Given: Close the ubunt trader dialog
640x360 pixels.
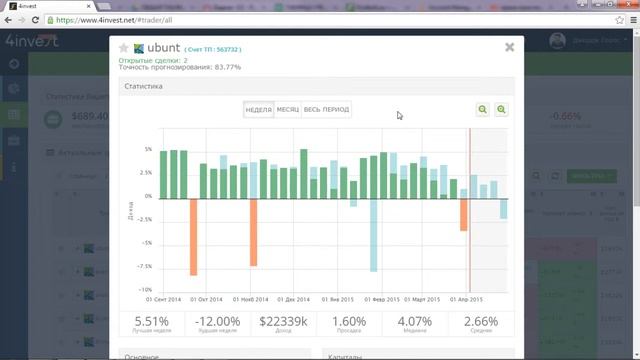Looking at the screenshot, I should [x=509, y=47].
